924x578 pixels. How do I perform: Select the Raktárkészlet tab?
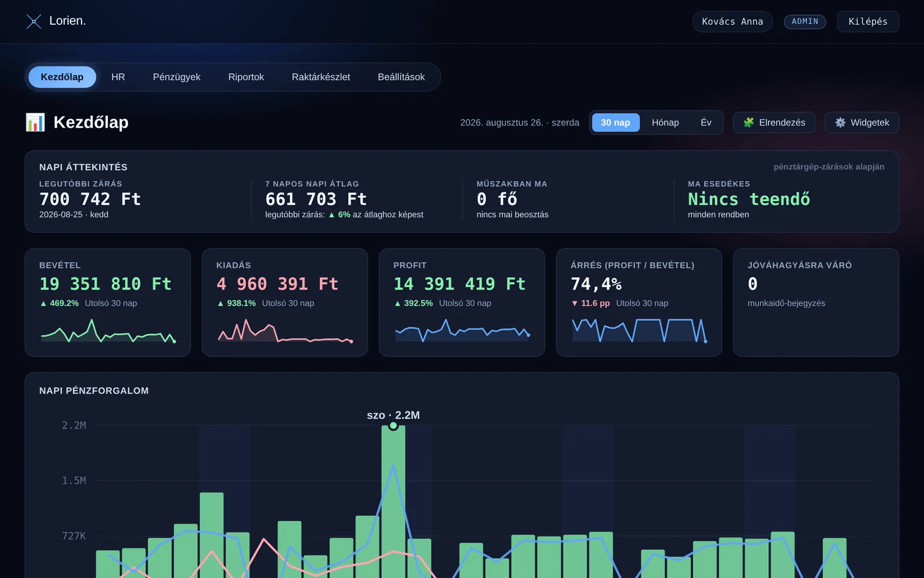321,77
